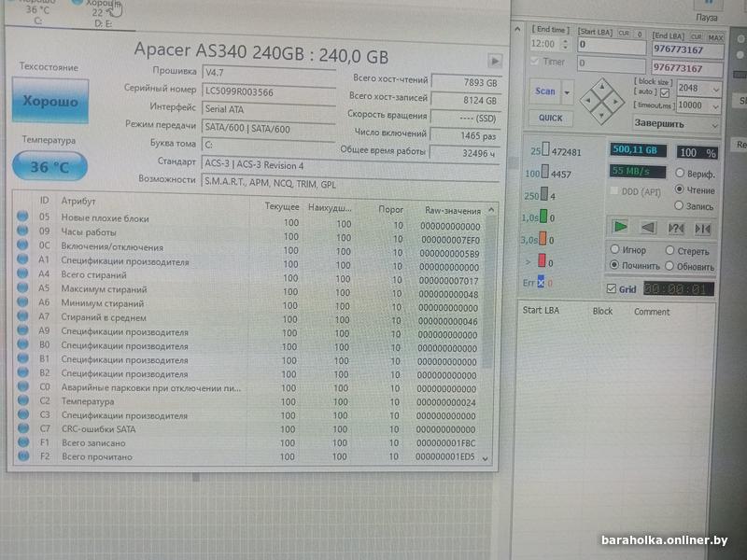Screen dimensions: 747x560
Task: Start scan with green play button
Action: (x=620, y=227)
